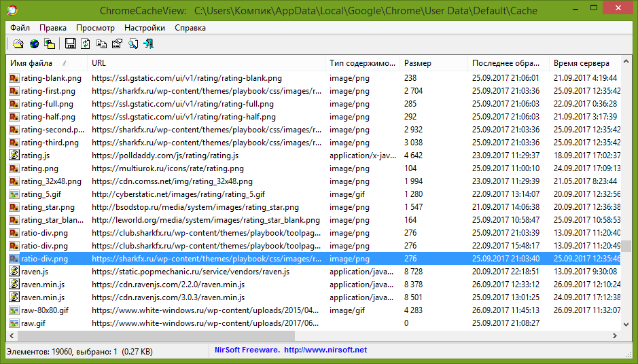The image size is (638, 364).
Task: Open selected link in web browser globe icon
Action: [34, 44]
